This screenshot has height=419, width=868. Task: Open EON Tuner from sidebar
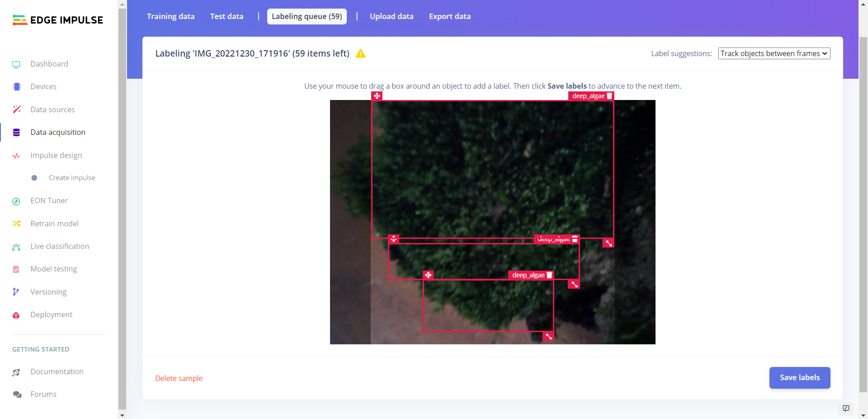[49, 200]
